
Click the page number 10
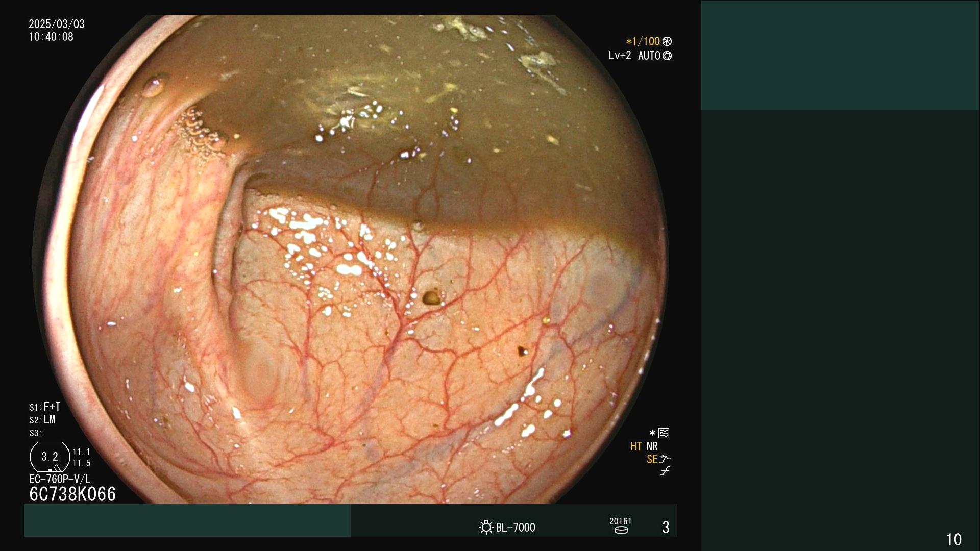tap(954, 539)
